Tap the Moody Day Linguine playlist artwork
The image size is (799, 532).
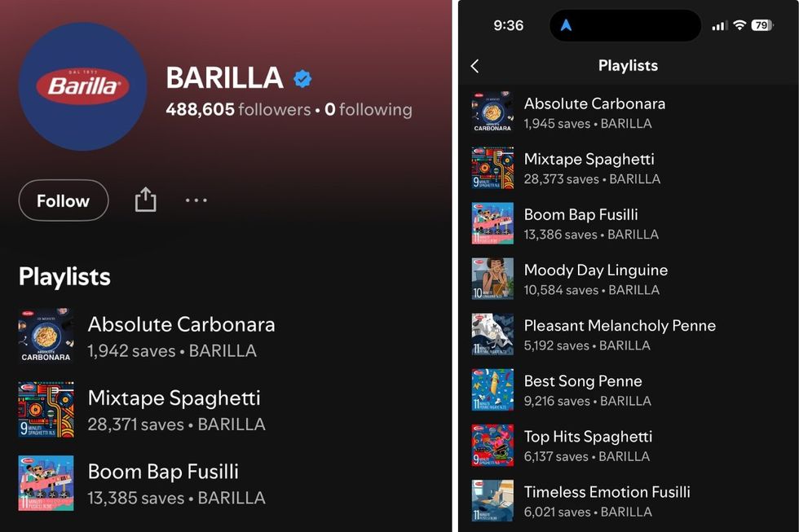[x=492, y=278]
